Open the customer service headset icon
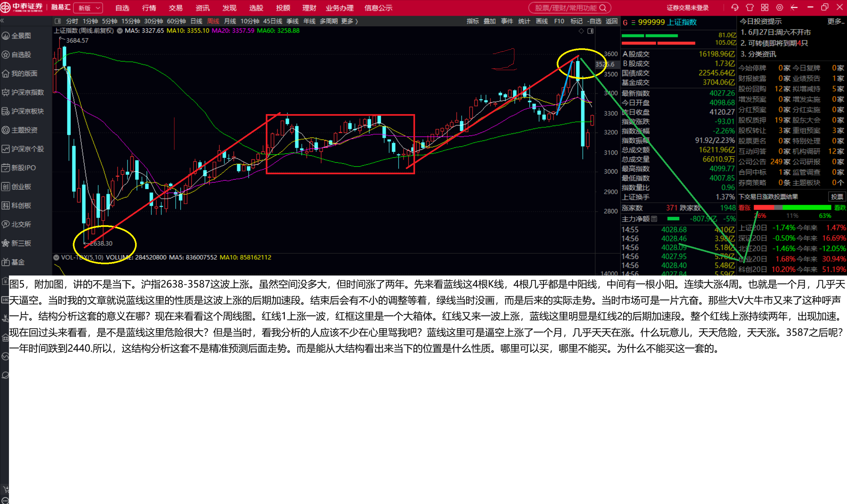The height and width of the screenshot is (504, 847). [735, 8]
